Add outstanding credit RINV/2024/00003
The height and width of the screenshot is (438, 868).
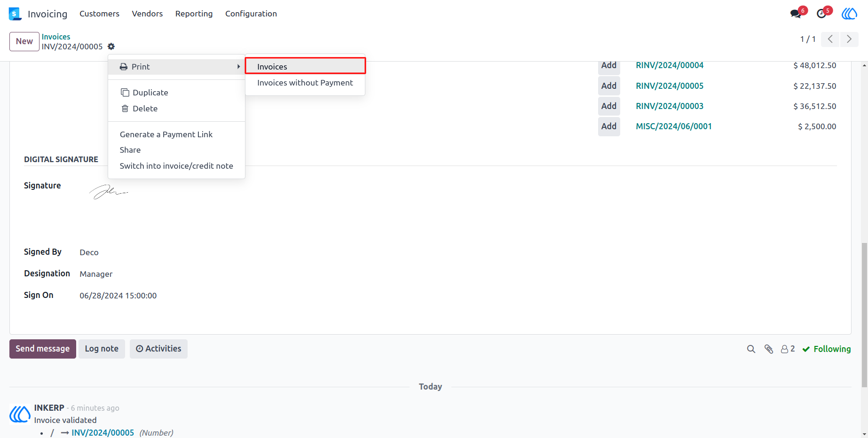click(609, 106)
